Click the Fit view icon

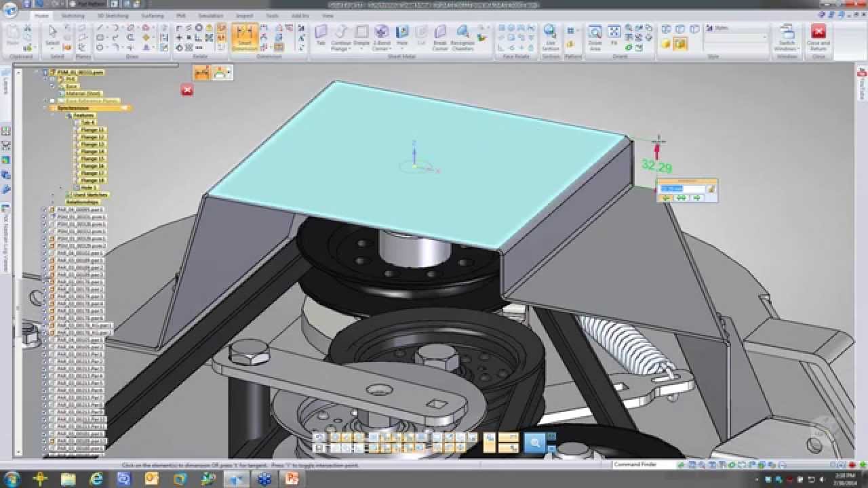(x=614, y=35)
